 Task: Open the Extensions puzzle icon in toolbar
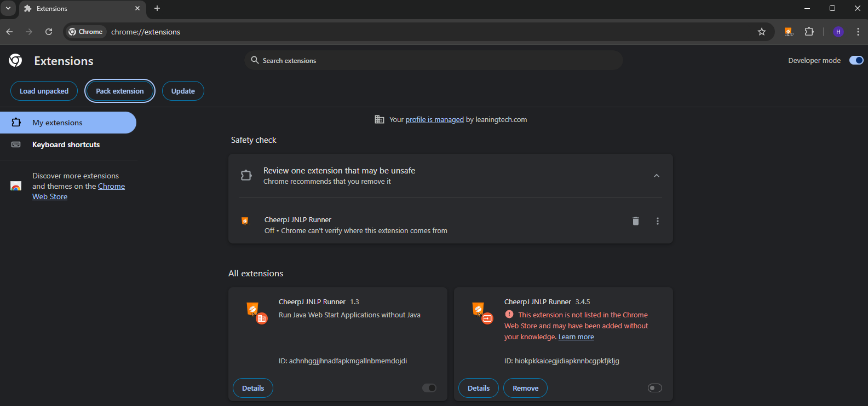pos(809,32)
